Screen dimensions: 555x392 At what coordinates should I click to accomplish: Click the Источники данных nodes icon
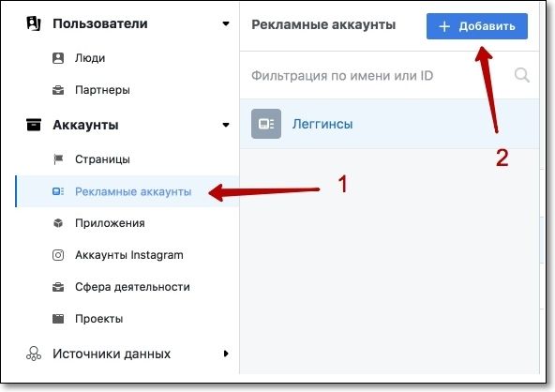pyautogui.click(x=34, y=354)
